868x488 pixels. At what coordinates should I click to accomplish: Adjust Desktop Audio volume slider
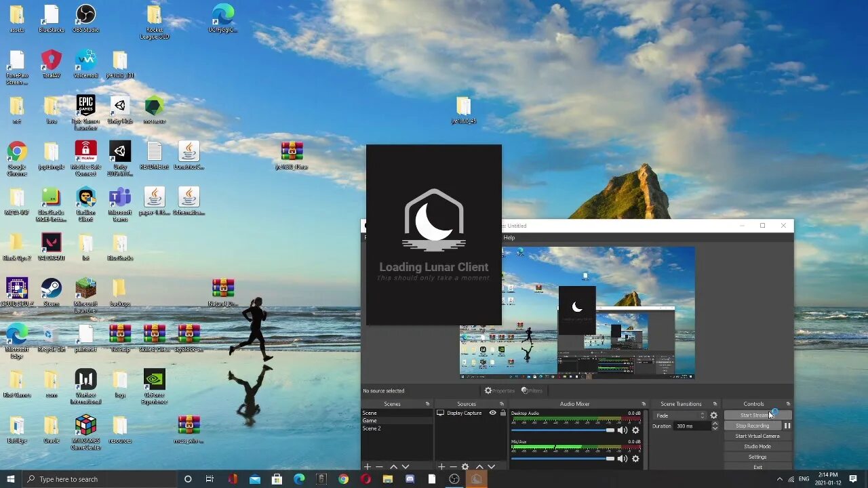tap(563, 430)
